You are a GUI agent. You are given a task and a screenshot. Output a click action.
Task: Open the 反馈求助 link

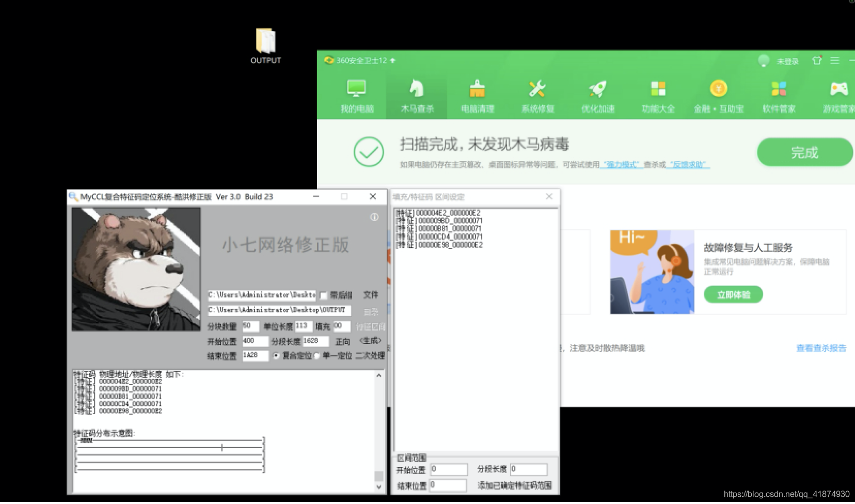tap(689, 165)
